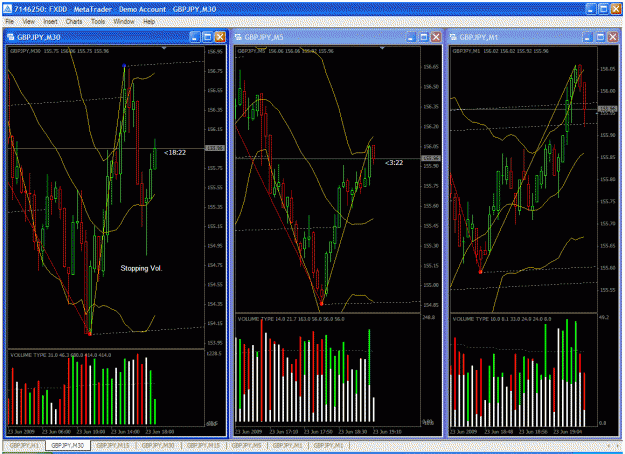Maximize the GBPJPY,M1 chart window
The image size is (625, 454).
[x=600, y=37]
